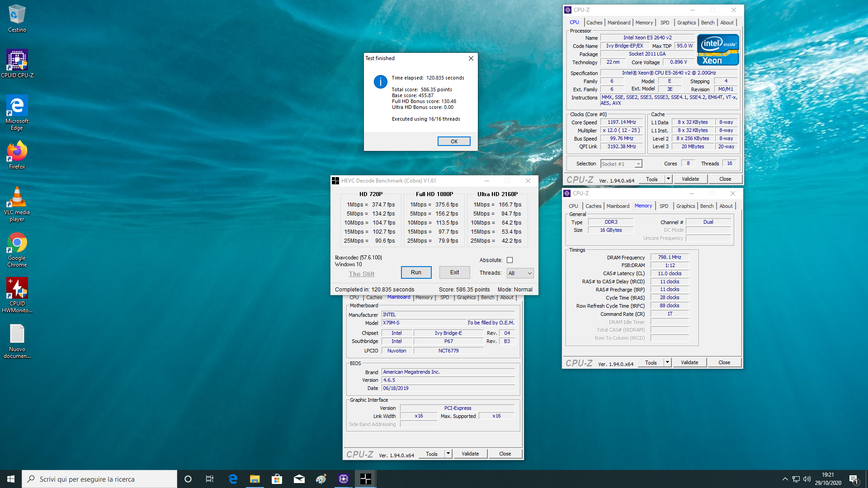Screen dimensions: 868x488
Task: Open CPUID CPU-Z desktop shortcut
Action: click(x=17, y=64)
